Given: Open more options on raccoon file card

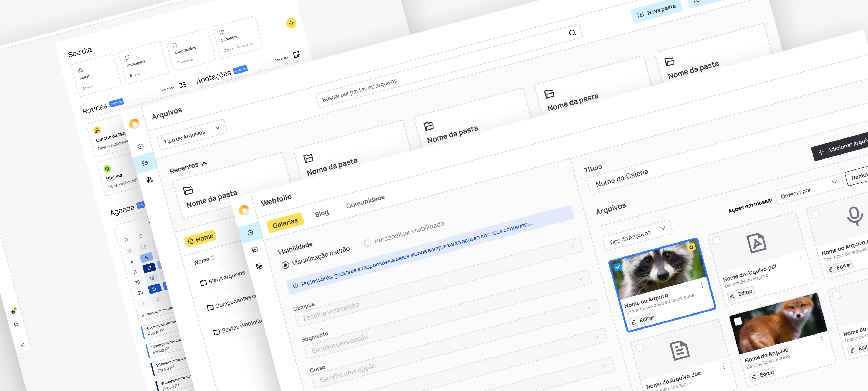Looking at the screenshot, I should (702, 285).
